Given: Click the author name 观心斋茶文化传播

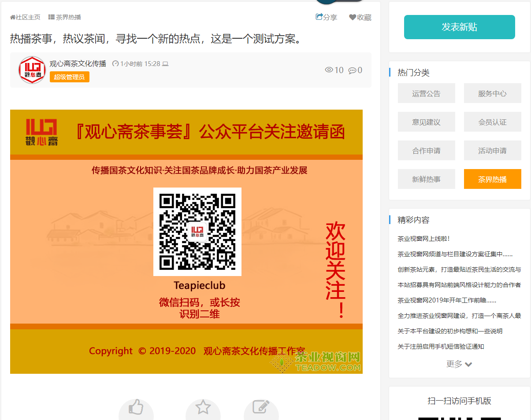Looking at the screenshot, I should coord(78,64).
